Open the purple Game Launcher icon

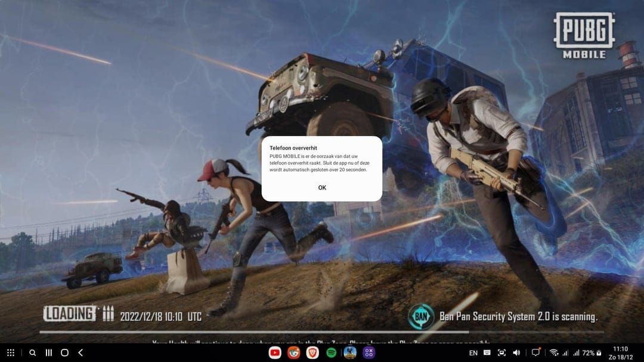[369, 352]
